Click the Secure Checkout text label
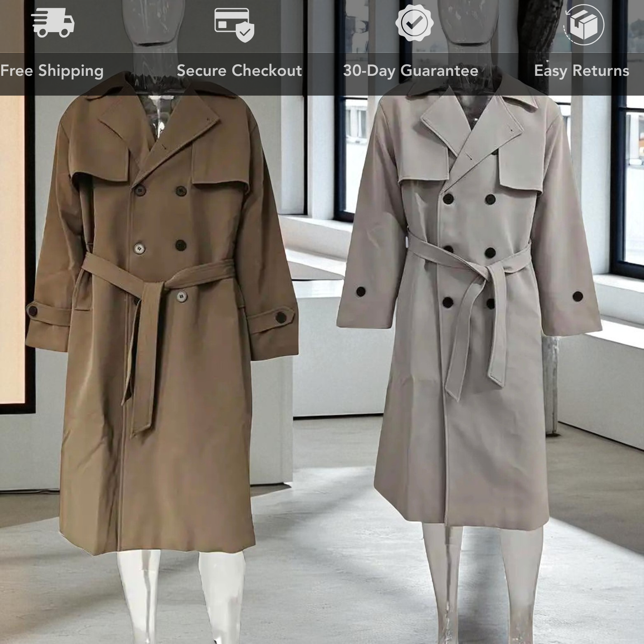 239,71
